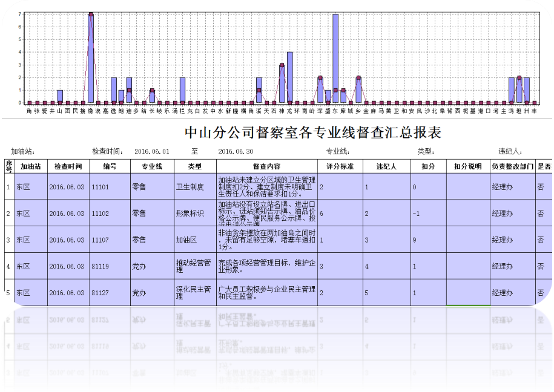Click the end date 2016.06.30 field
554x392 pixels.
tap(235, 151)
